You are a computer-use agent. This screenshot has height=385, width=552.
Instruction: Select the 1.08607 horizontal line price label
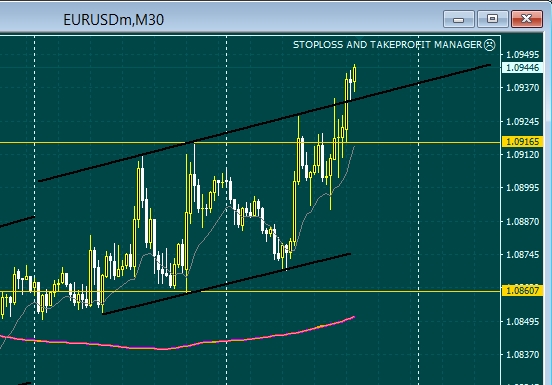click(x=522, y=290)
